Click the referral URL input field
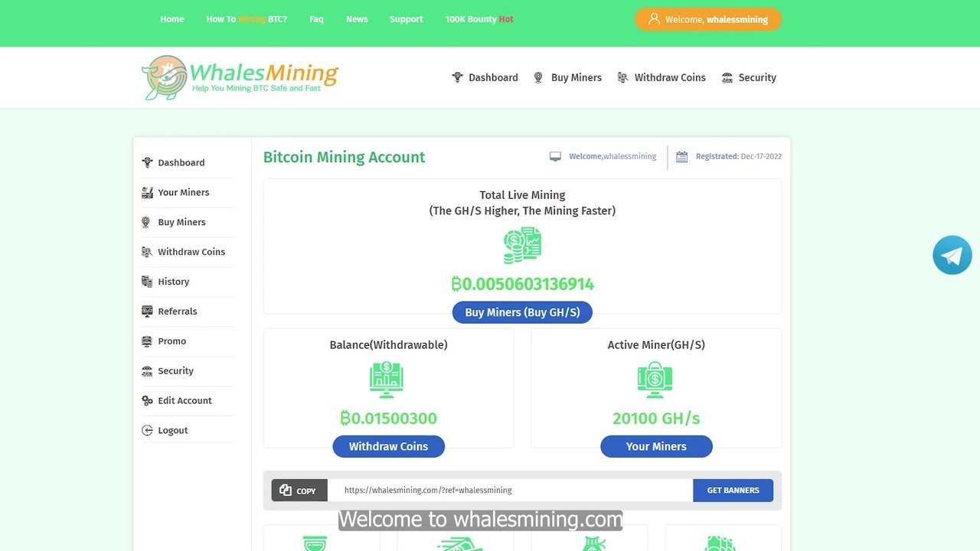This screenshot has height=551, width=980. pos(510,491)
